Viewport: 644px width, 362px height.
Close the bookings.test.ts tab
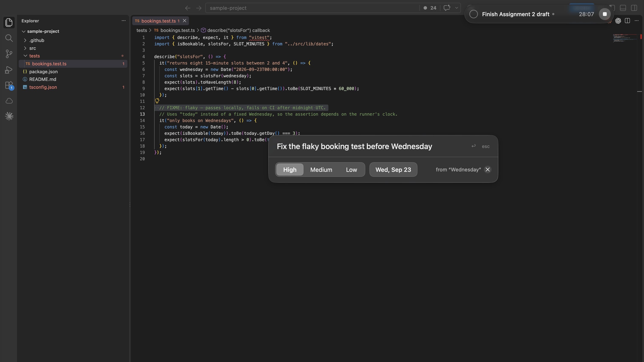click(184, 21)
